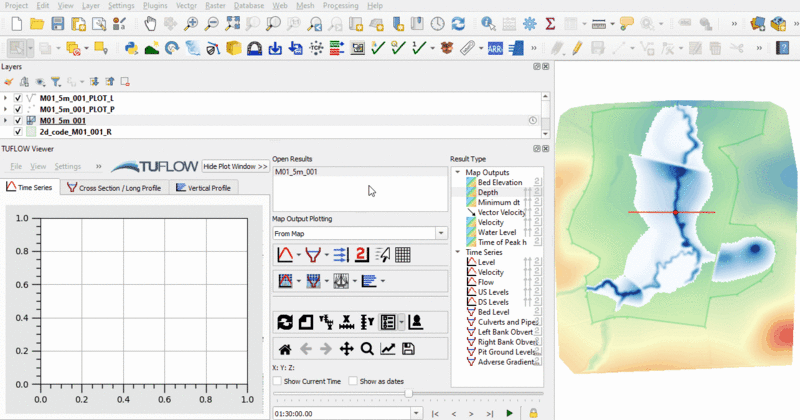800x420 pixels.
Task: Click the home view icon in plot toolbar
Action: point(285,349)
